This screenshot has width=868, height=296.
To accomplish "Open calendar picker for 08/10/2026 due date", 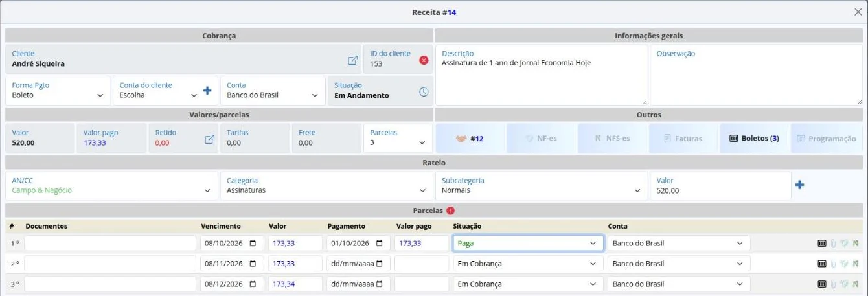I will 253,244.
